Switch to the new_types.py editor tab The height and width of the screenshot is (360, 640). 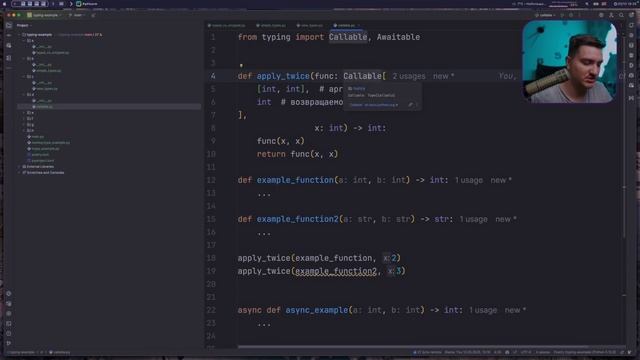coord(309,25)
